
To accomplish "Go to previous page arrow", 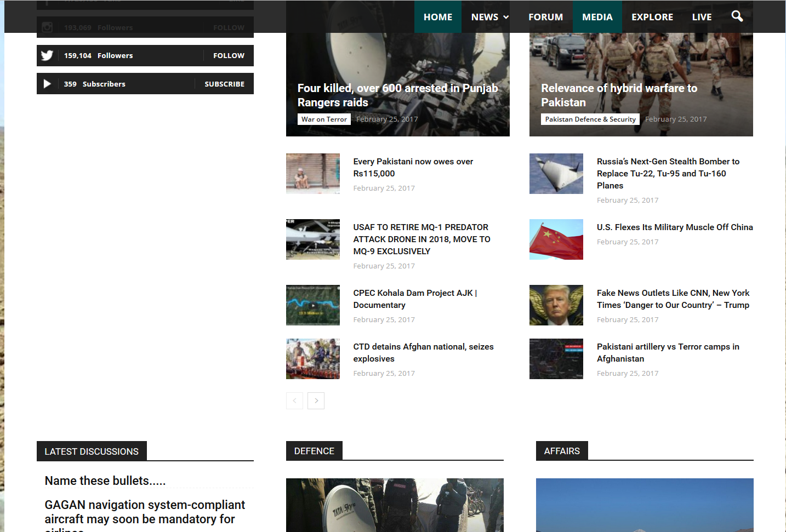I will coord(294,401).
